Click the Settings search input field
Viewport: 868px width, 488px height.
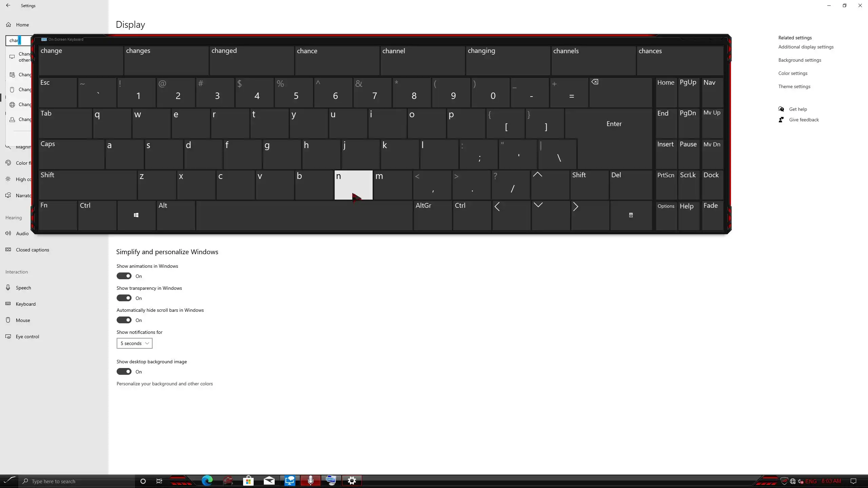coord(19,40)
